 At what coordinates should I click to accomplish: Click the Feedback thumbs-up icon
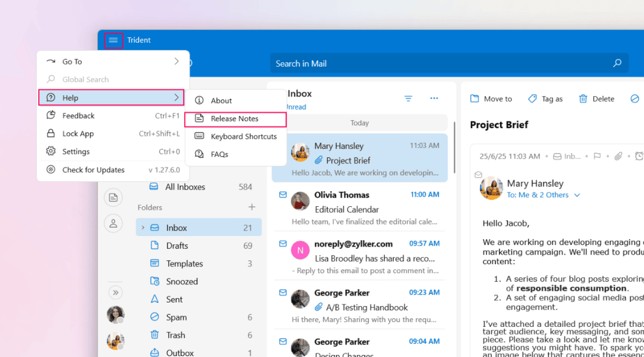coord(51,115)
